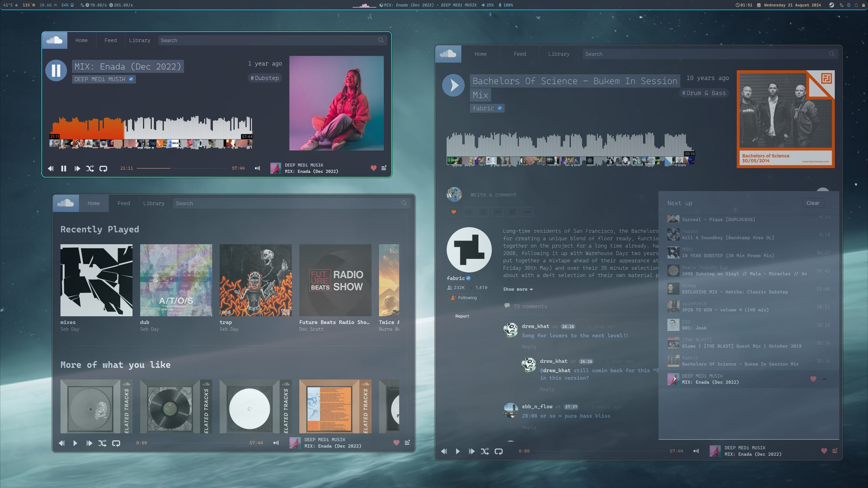Open the Future Beats Radio Show thumbnail
This screenshot has height=488, width=868.
click(335, 280)
